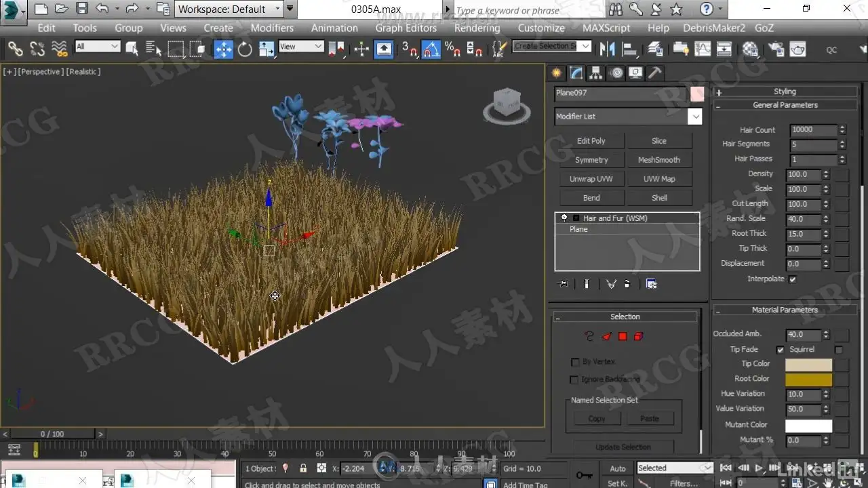
Task: Click the Edit Poly modifier button
Action: tap(591, 141)
